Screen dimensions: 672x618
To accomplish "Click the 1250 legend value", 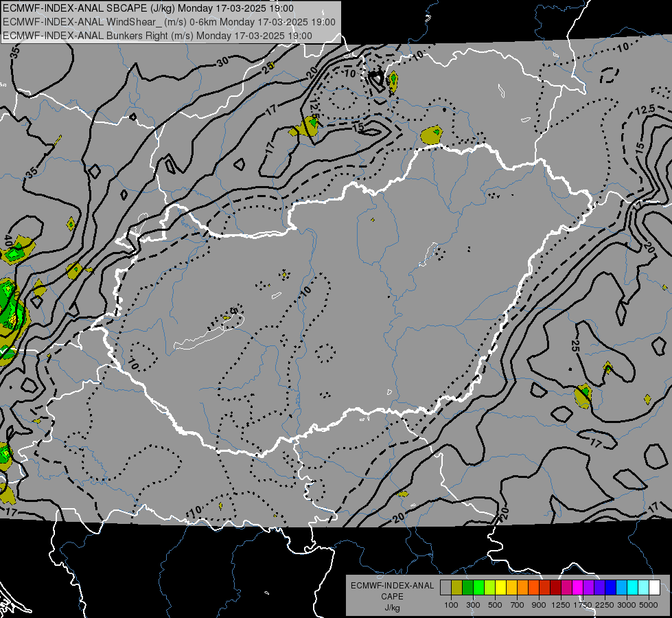I will point(561,605).
